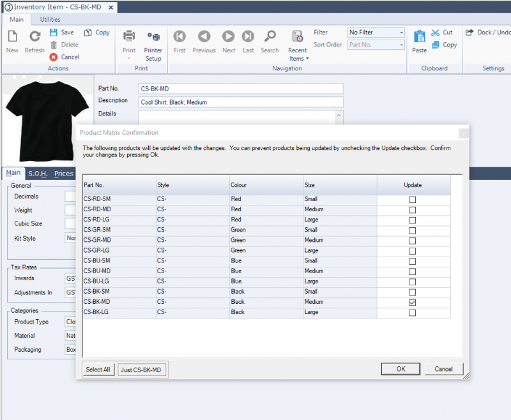Open the Sort Order dropdown
Image resolution: width=511 pixels, height=420 pixels.
tap(400, 45)
